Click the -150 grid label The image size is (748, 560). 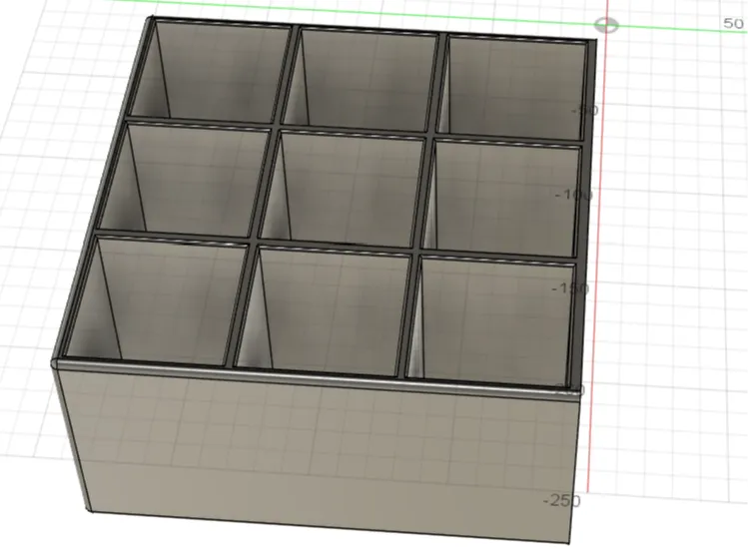coord(570,288)
